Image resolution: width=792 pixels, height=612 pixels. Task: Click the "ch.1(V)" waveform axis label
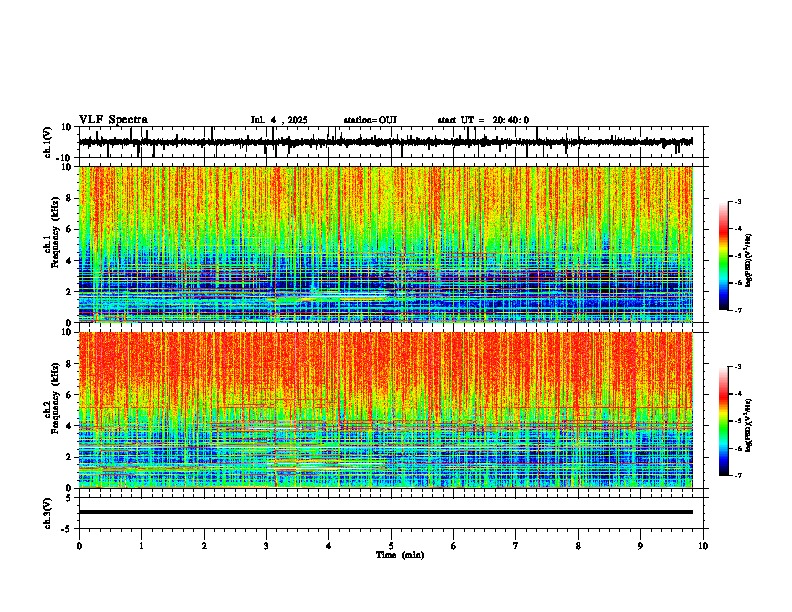point(47,142)
